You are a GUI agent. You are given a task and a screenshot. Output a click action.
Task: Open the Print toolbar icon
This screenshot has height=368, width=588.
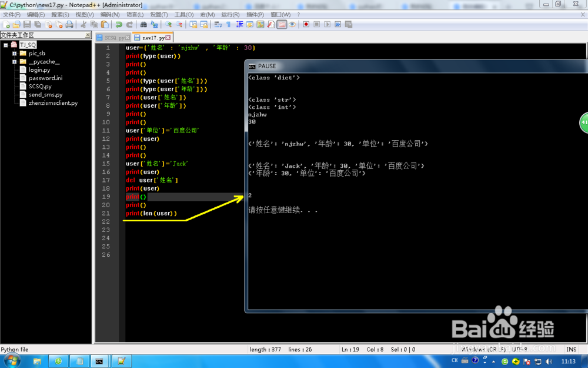(68, 25)
